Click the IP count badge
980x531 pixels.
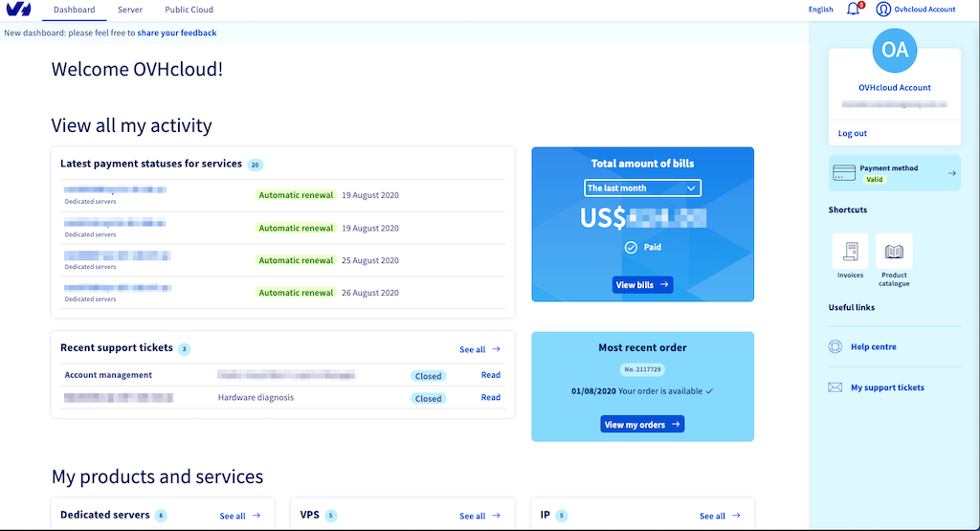click(561, 516)
